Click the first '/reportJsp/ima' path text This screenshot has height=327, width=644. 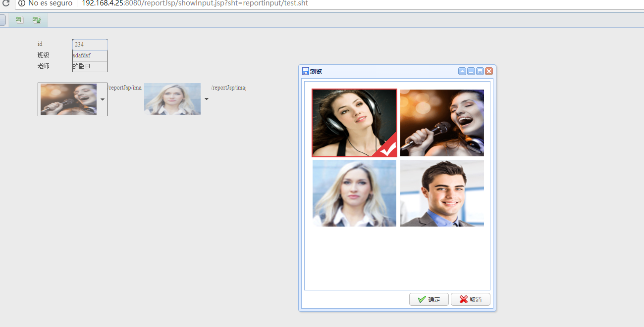125,88
